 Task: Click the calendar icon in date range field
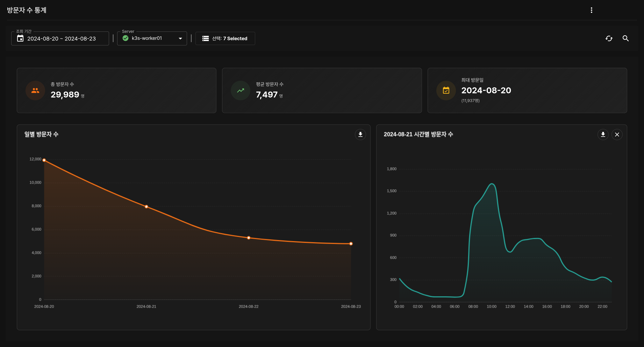(20, 38)
